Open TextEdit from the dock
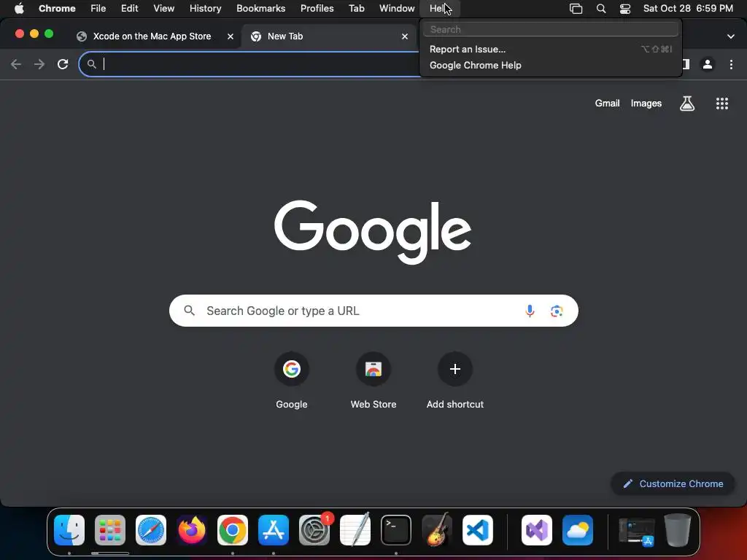 355,530
